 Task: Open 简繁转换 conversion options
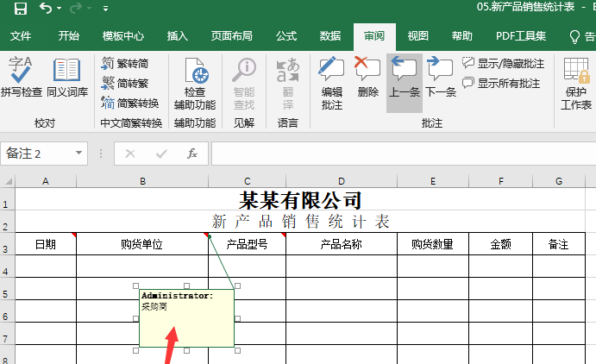pos(130,103)
